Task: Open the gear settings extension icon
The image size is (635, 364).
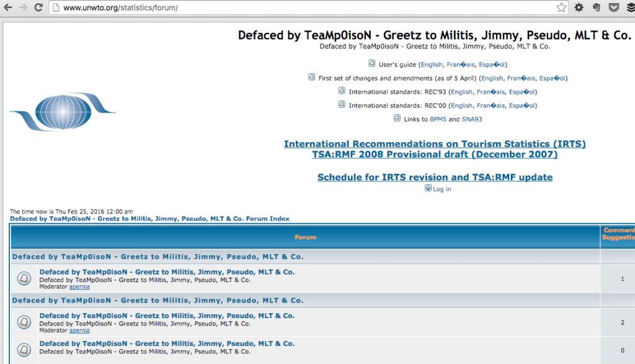Action: [x=579, y=7]
